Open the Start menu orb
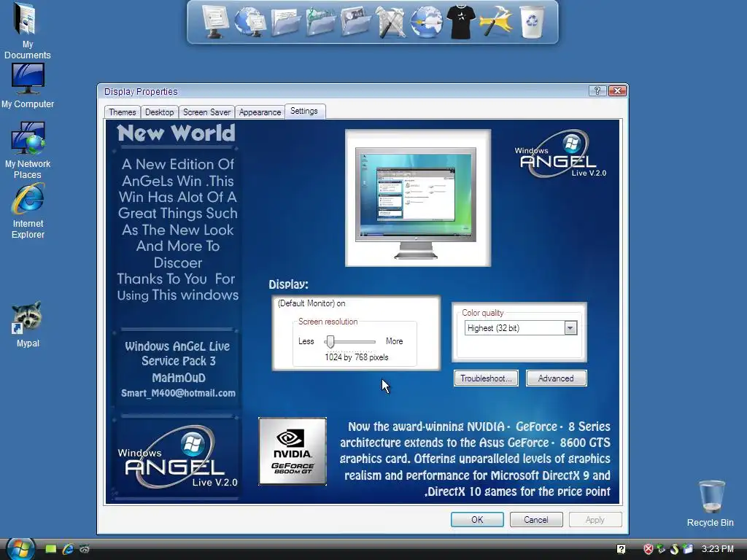The height and width of the screenshot is (560, 747). coord(20,548)
